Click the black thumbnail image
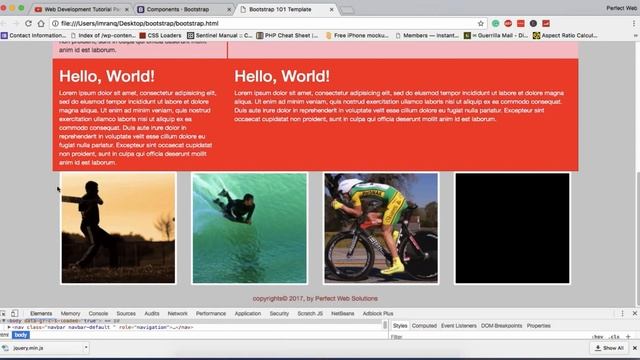The width and height of the screenshot is (640, 360). (x=513, y=228)
